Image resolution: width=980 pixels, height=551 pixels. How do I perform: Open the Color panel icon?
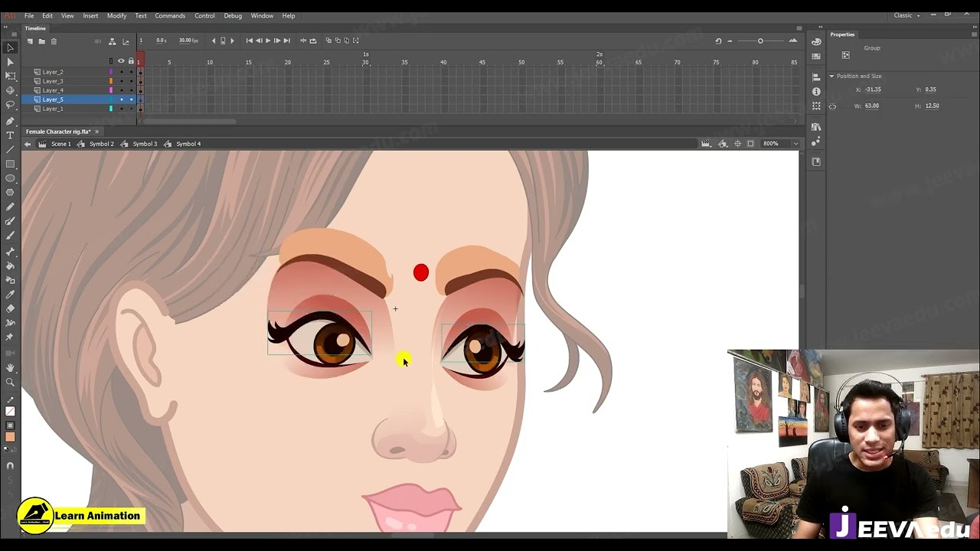point(816,41)
